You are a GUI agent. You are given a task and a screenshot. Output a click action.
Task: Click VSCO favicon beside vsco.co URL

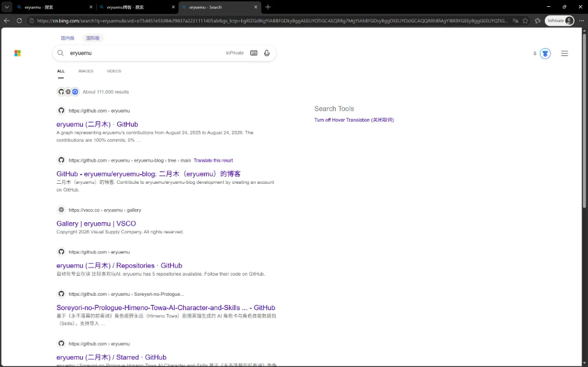(61, 210)
